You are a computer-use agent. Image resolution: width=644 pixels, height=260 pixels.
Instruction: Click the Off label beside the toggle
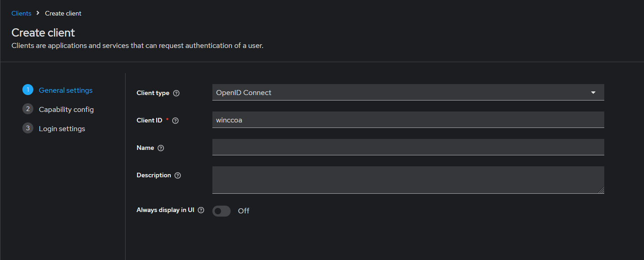[243, 211]
